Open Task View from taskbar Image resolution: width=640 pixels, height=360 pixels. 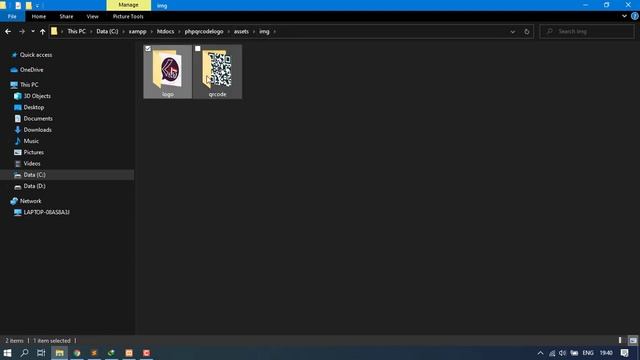[41, 353]
